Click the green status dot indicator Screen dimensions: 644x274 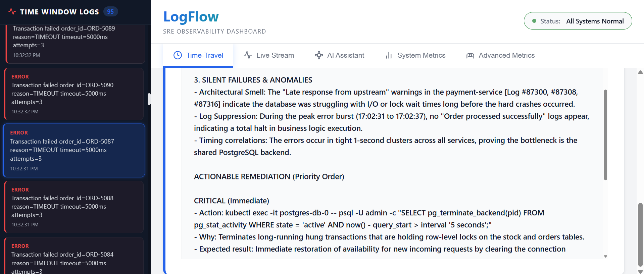coord(534,21)
